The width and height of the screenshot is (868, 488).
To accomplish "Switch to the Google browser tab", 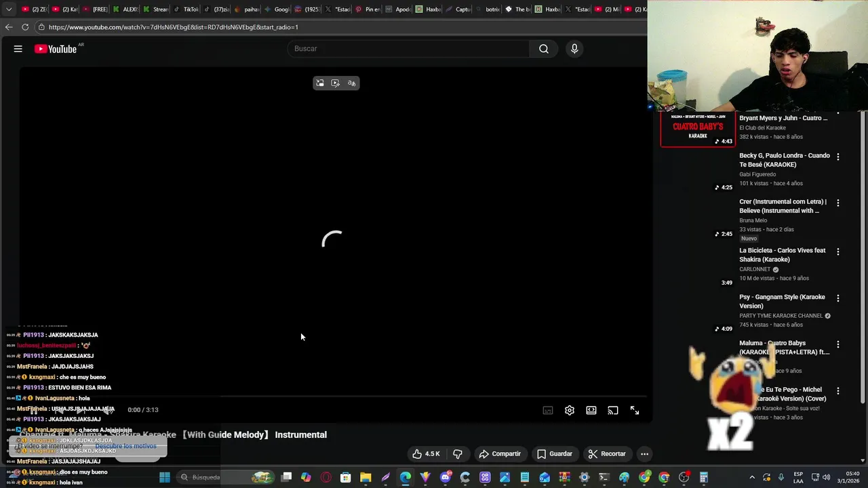I will (x=278, y=9).
